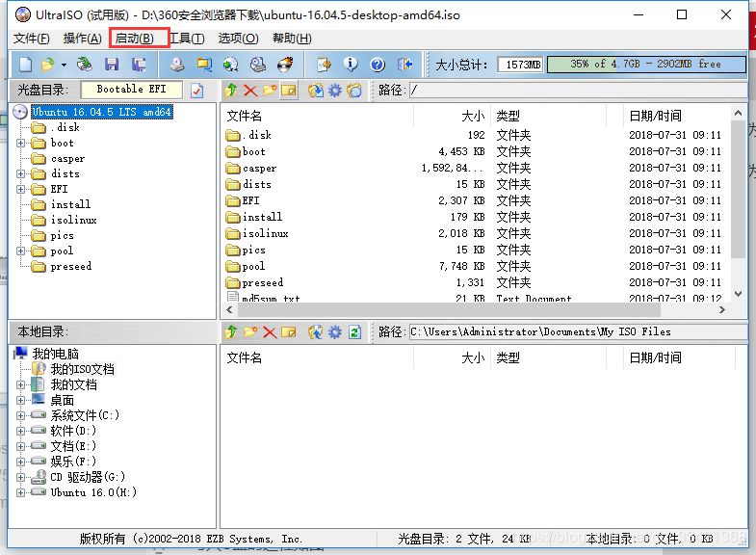Click add-to-image icon in local toolbar
This screenshot has width=756, height=555.
tap(316, 331)
